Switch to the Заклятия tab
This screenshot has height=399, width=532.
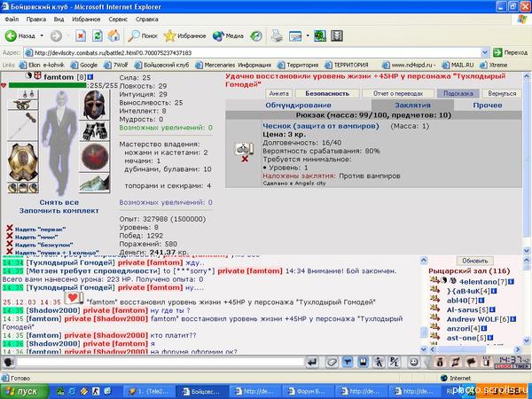click(412, 106)
